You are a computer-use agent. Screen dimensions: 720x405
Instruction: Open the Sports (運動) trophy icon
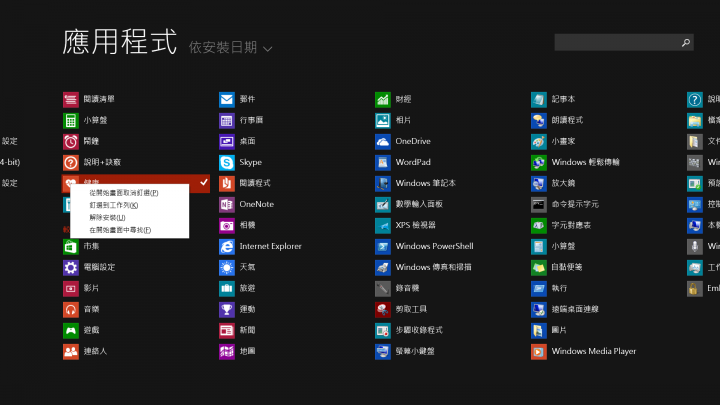pos(227,309)
